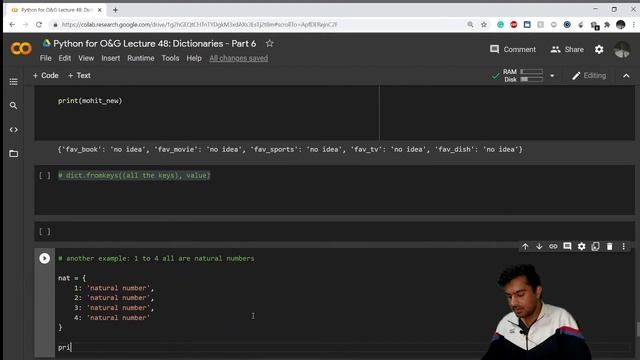This screenshot has height=360, width=640.
Task: Bookmark this page star icon
Action: click(x=484, y=24)
